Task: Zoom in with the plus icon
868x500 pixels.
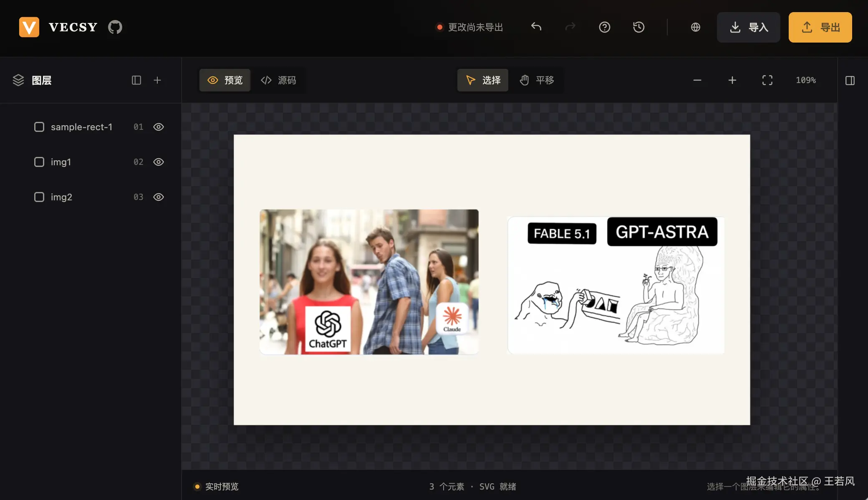Action: coord(732,80)
